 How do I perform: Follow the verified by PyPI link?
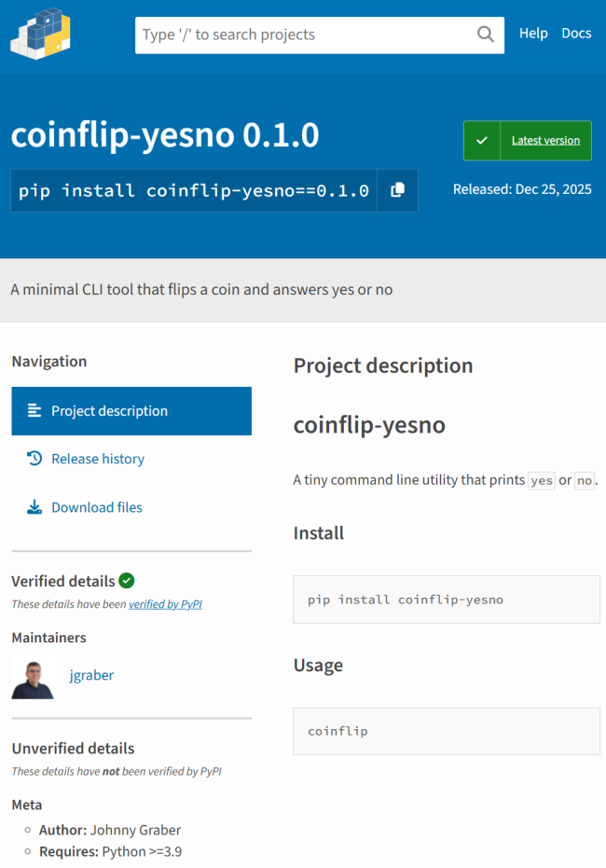(x=165, y=604)
